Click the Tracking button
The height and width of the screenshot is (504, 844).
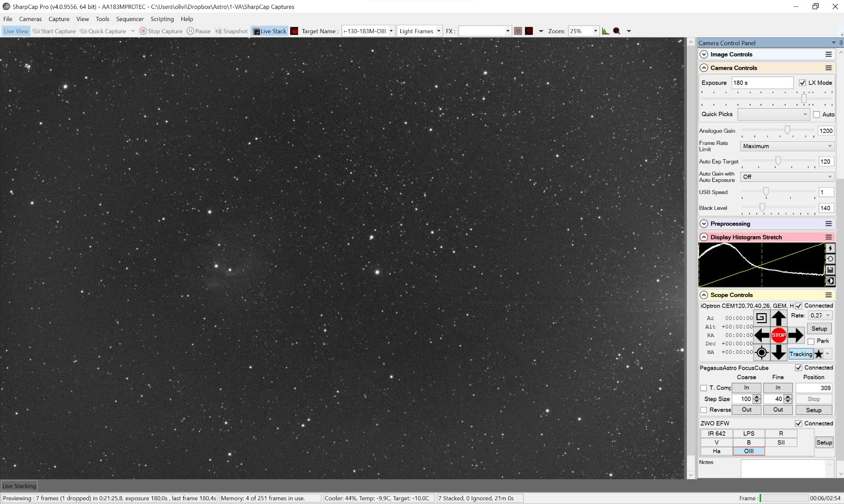(x=801, y=354)
